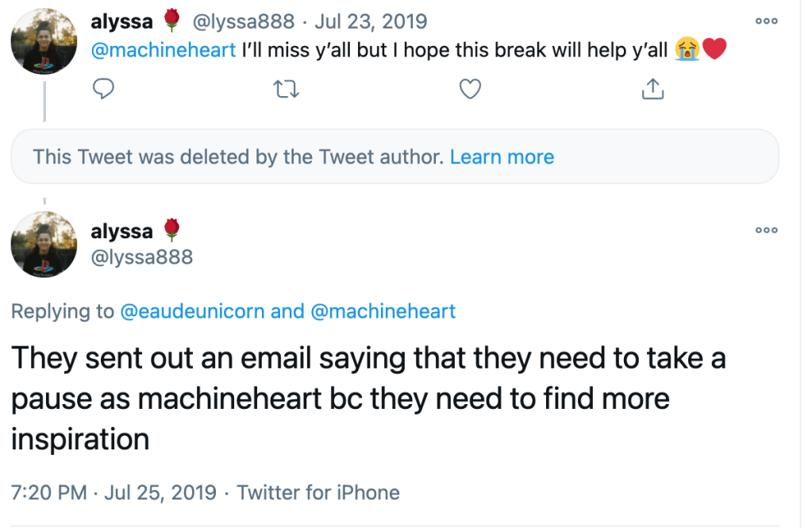Click @machineheart in the Replying to line
812x528 pixels.
coord(383,310)
